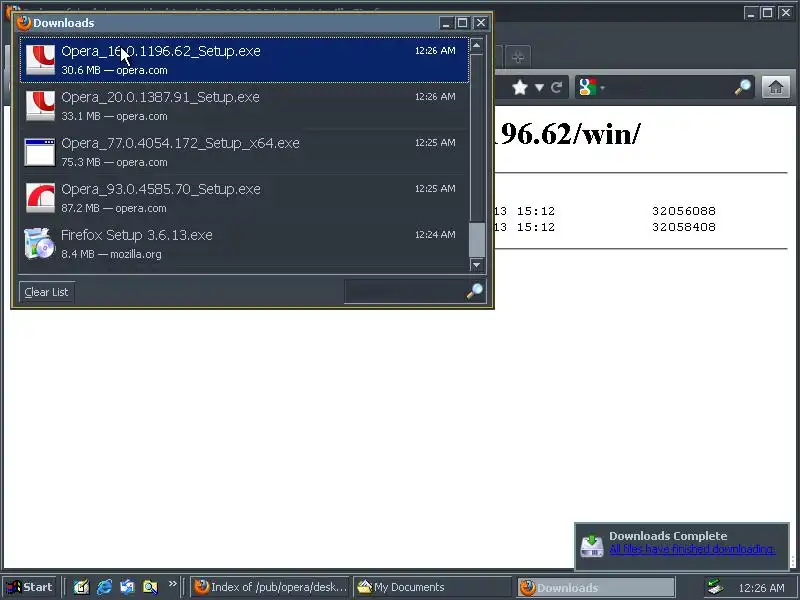Reload the page in Firefox
This screenshot has width=800, height=600.
(556, 88)
